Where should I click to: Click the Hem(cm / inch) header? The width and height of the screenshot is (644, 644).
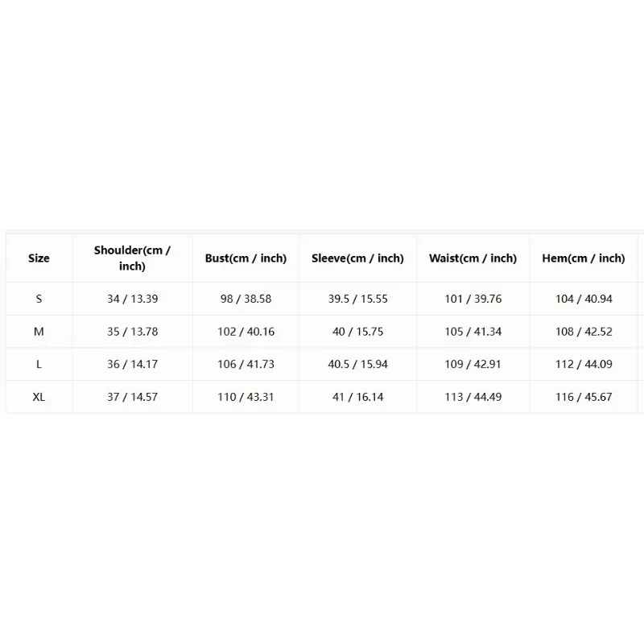click(584, 258)
